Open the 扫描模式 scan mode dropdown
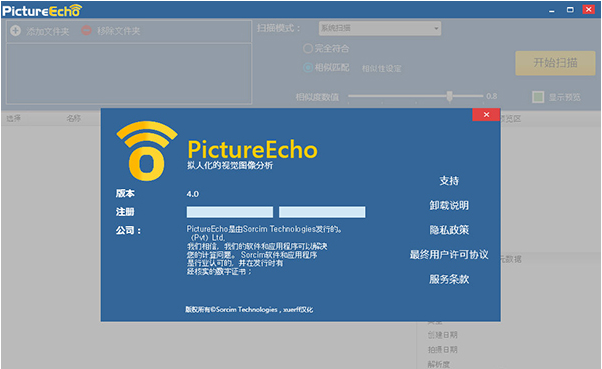 380,28
